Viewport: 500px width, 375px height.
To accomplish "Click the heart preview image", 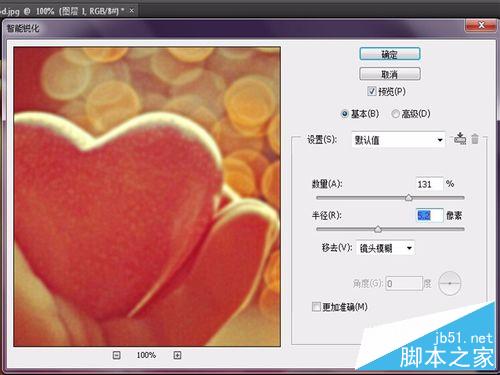I will click(x=147, y=197).
